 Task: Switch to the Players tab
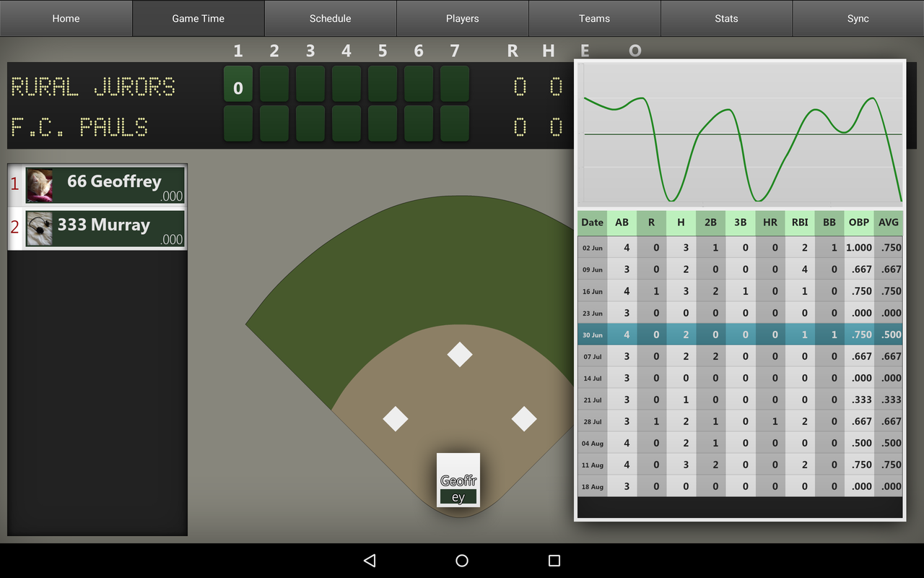pyautogui.click(x=462, y=18)
